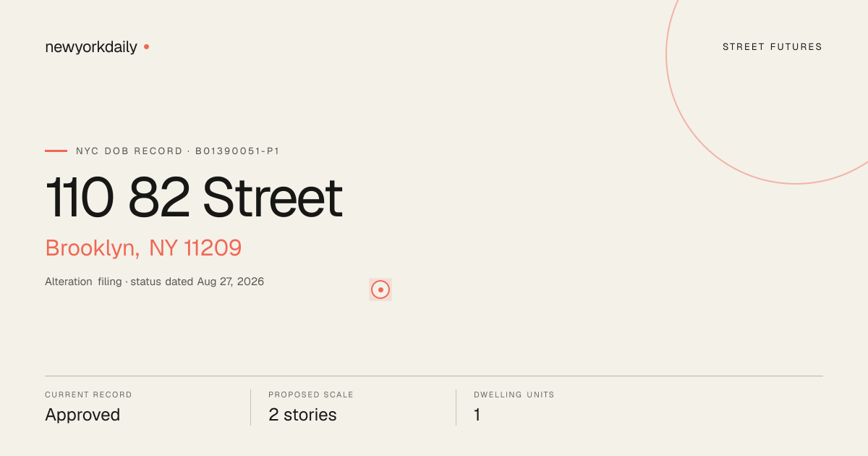
Task: Click the vertical divider before PROPOSED SCALE
Action: [x=250, y=408]
